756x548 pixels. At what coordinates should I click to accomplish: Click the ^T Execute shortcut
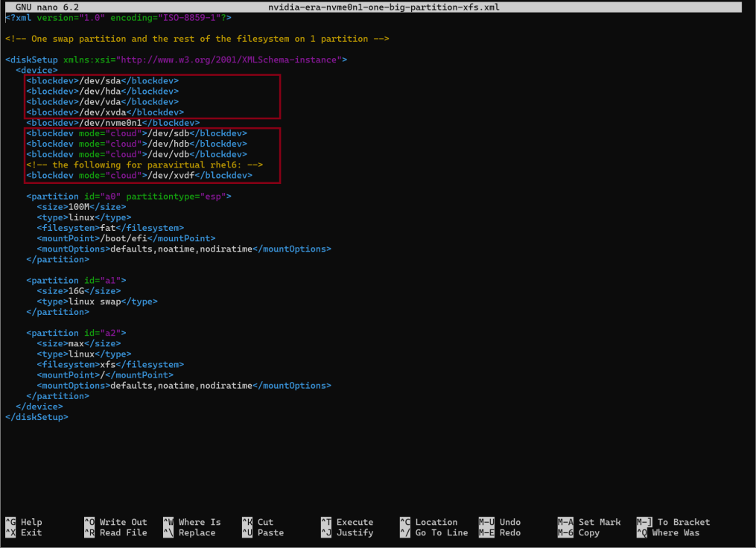pyautogui.click(x=347, y=522)
